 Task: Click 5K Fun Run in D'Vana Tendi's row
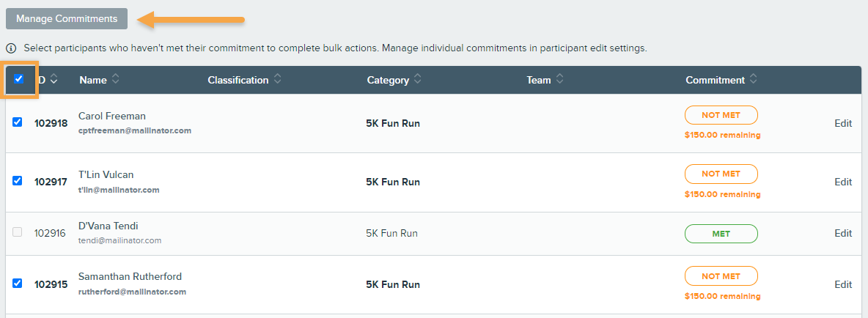pos(392,234)
